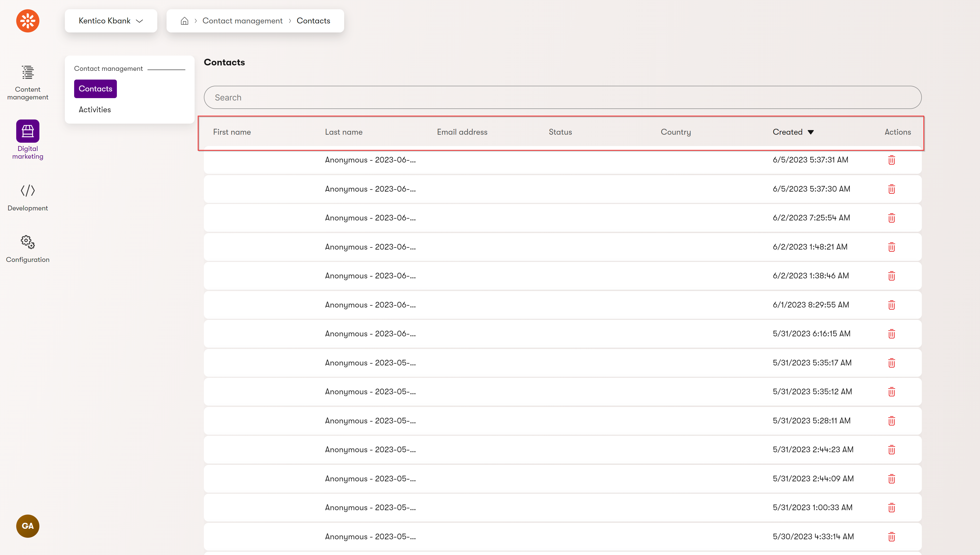Click the GA user avatar dropdown

(27, 526)
